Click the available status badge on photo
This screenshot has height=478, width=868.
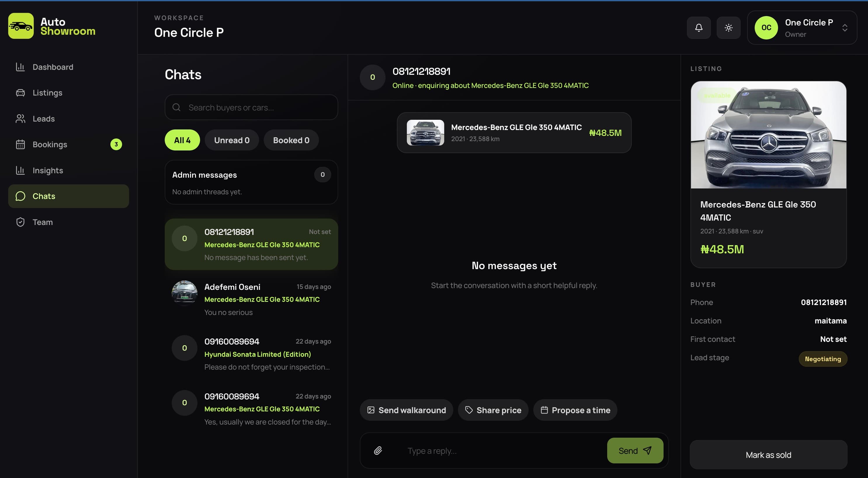[717, 96]
